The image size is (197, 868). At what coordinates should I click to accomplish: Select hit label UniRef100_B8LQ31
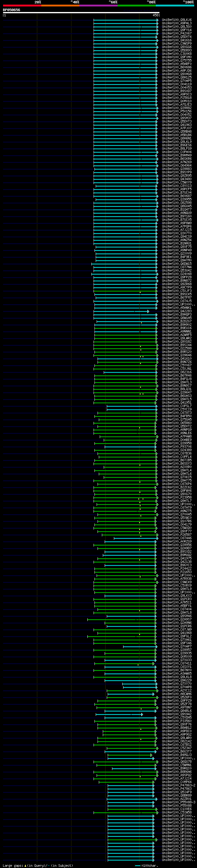coord(177,389)
